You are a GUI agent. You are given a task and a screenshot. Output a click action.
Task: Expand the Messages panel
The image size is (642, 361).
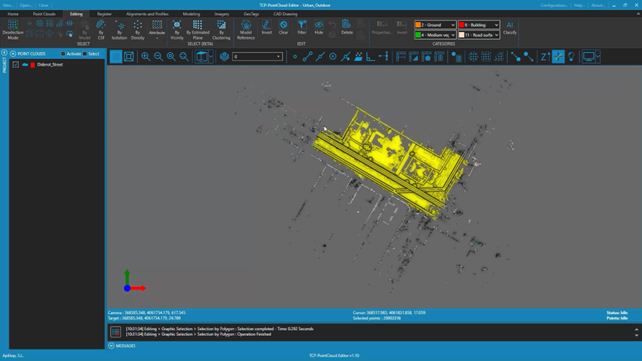click(111, 346)
